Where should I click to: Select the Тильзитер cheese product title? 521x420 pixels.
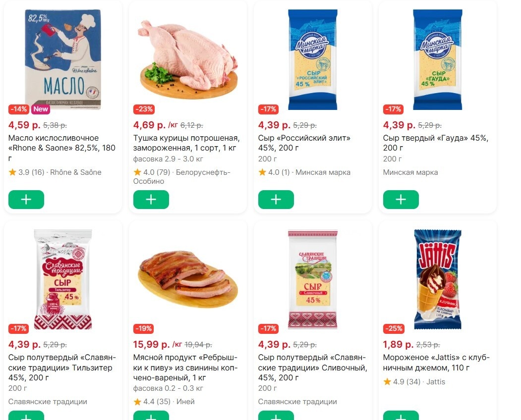tap(59, 367)
